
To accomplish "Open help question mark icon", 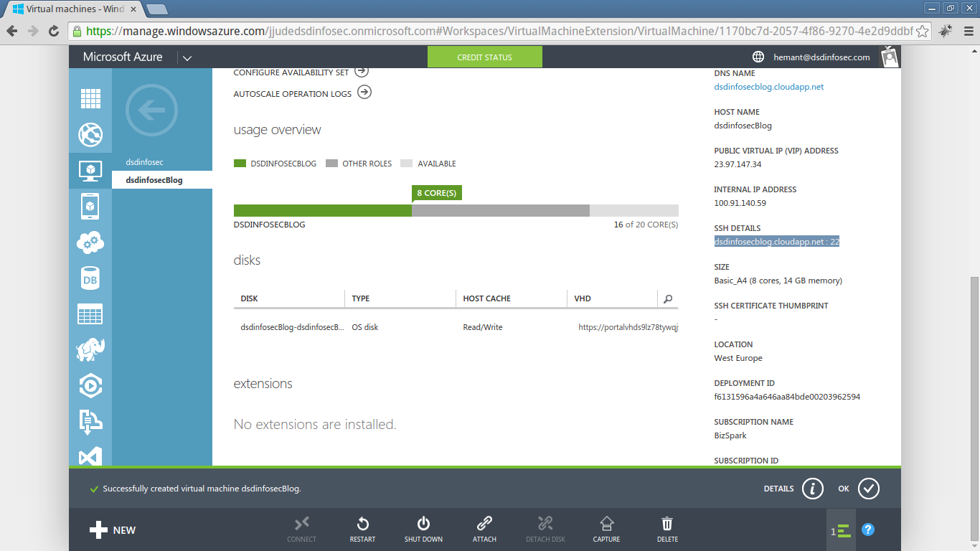I will click(x=868, y=530).
